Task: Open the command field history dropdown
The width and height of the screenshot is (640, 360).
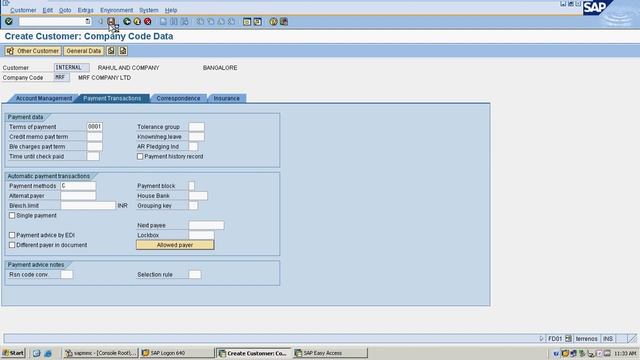Action: (x=87, y=21)
